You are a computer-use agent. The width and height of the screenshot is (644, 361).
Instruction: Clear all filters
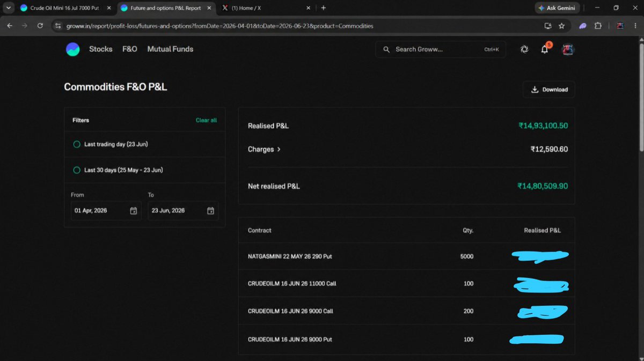[206, 121]
